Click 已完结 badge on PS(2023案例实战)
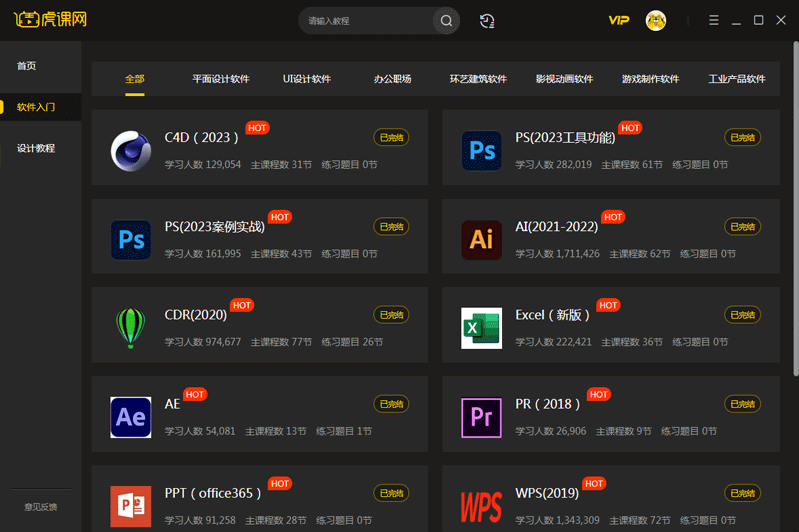Viewport: 799px width, 532px height. 392,227
